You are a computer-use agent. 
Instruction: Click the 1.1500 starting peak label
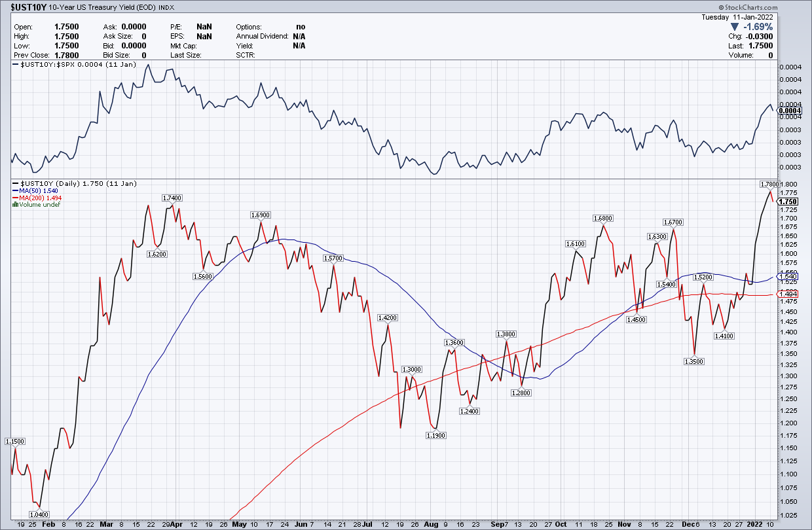[x=16, y=442]
